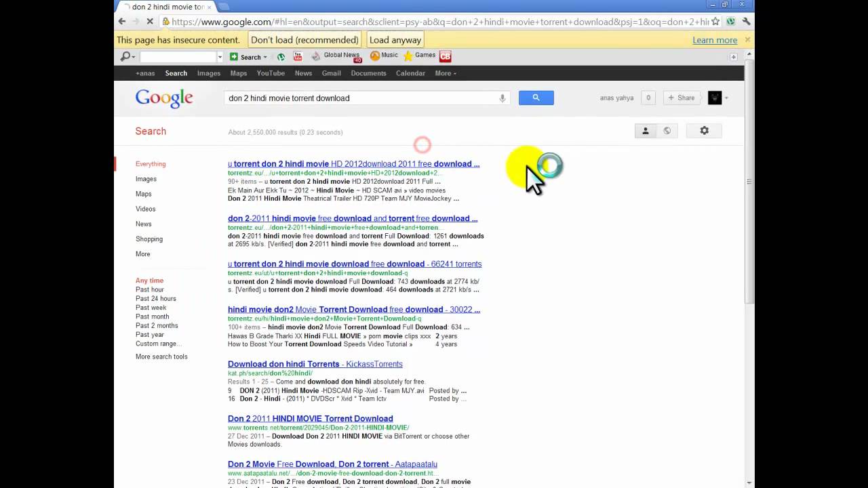Click the blue search magnifier button
This screenshot has width=868, height=488.
536,98
